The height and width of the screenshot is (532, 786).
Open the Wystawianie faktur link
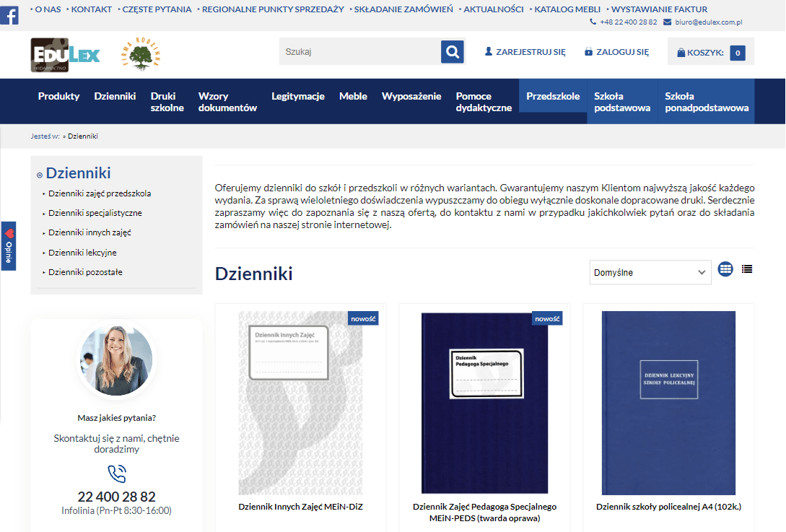click(659, 9)
